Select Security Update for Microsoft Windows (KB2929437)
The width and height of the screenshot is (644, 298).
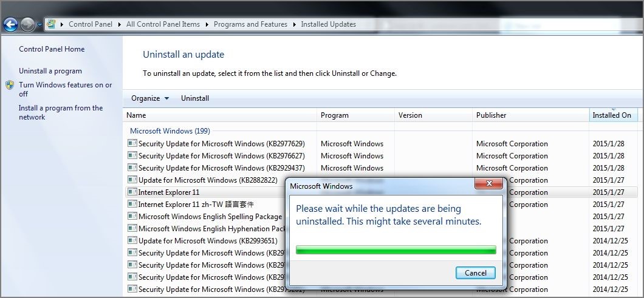pyautogui.click(x=221, y=168)
